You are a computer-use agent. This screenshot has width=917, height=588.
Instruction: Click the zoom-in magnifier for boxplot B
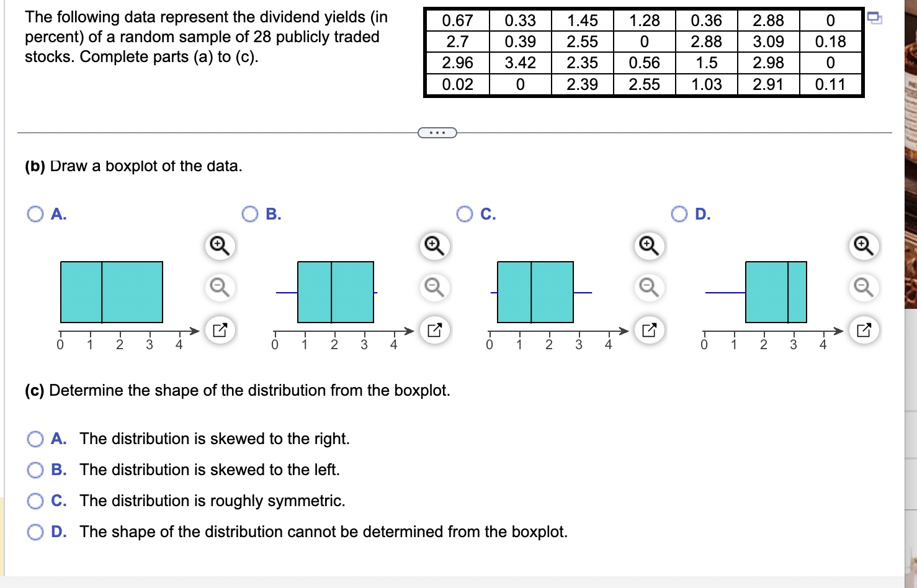433,246
